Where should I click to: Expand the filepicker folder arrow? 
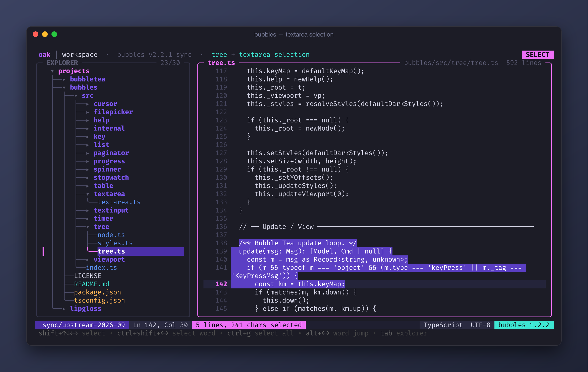pyautogui.click(x=88, y=112)
